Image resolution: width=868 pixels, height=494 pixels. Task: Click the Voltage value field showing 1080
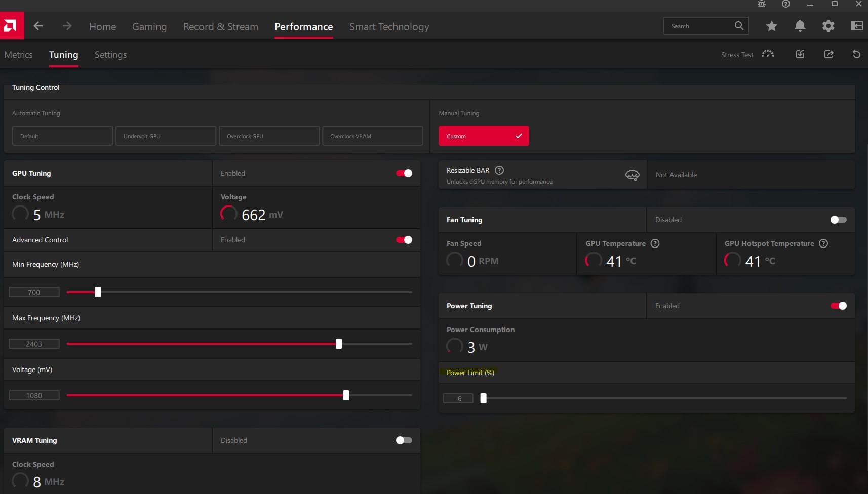point(34,395)
